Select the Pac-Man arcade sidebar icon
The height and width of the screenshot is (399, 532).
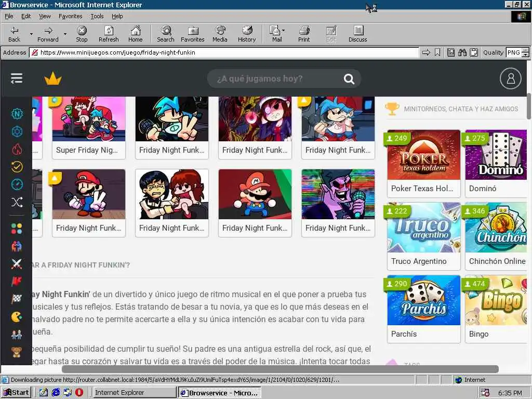[17, 316]
